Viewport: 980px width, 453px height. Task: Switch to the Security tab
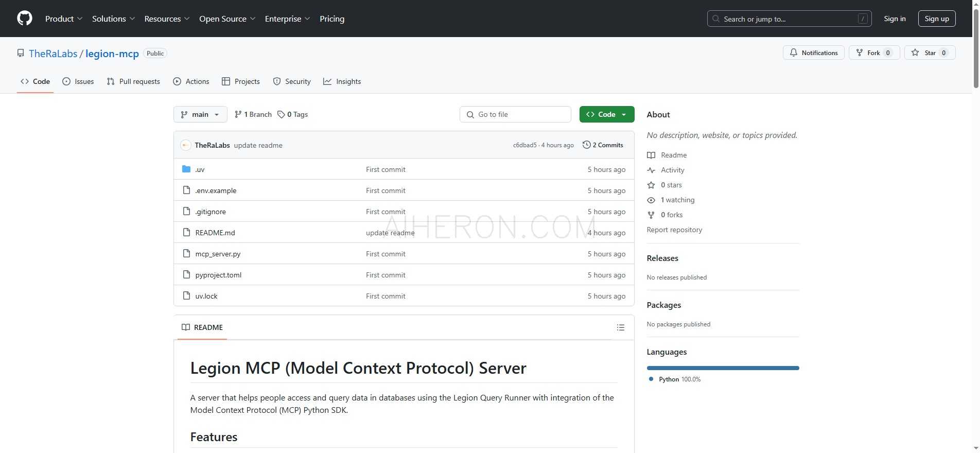click(x=292, y=81)
